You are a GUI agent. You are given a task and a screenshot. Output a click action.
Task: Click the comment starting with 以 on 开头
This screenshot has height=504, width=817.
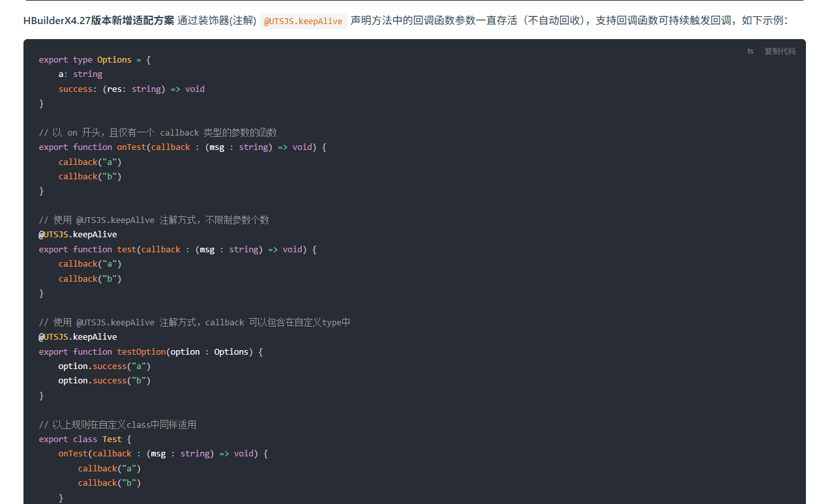click(157, 133)
